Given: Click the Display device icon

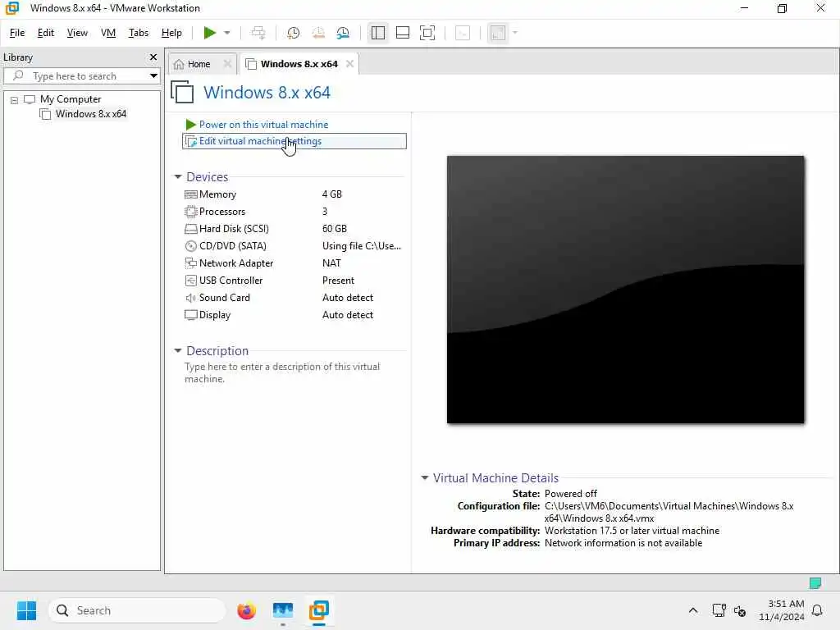Looking at the screenshot, I should pyautogui.click(x=190, y=314).
